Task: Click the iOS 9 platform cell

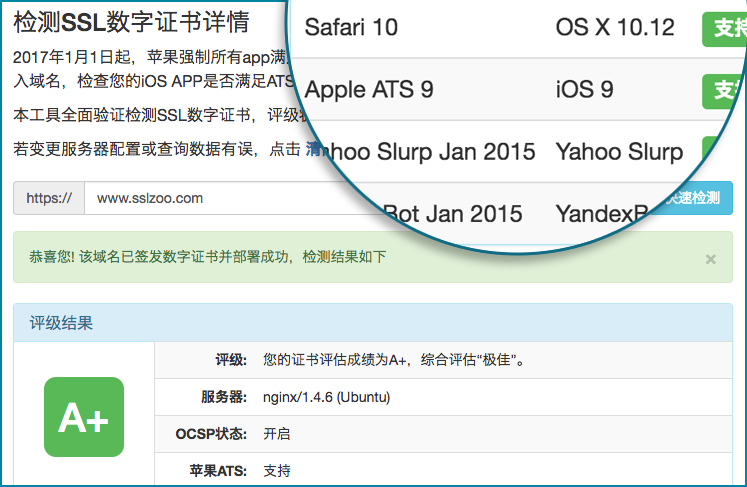Action: click(x=584, y=89)
